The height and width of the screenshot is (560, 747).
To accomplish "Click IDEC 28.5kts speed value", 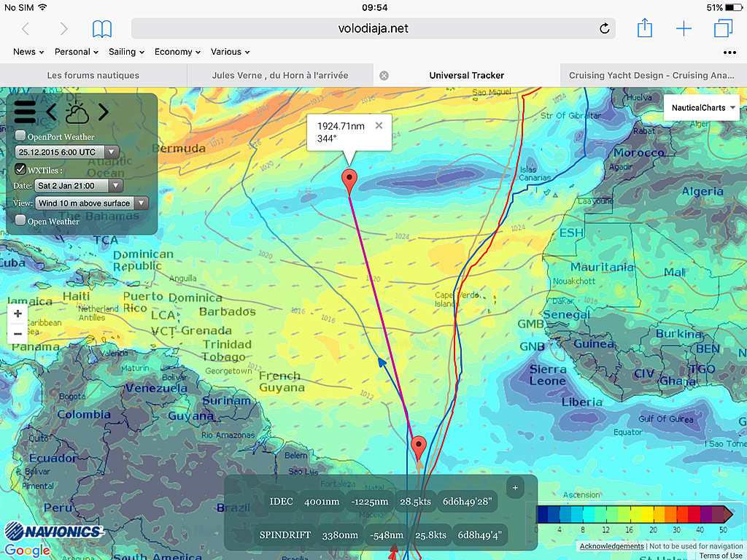I will [415, 502].
